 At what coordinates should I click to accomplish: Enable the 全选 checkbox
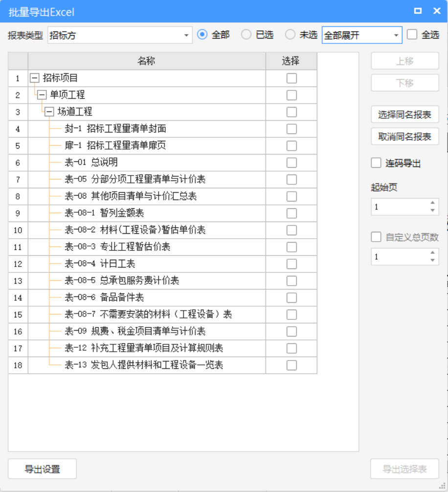pos(412,35)
